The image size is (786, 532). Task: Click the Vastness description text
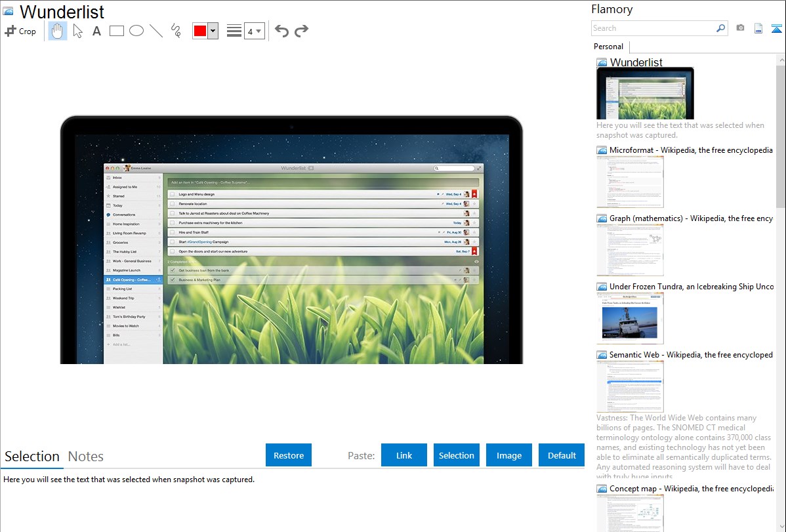684,447
